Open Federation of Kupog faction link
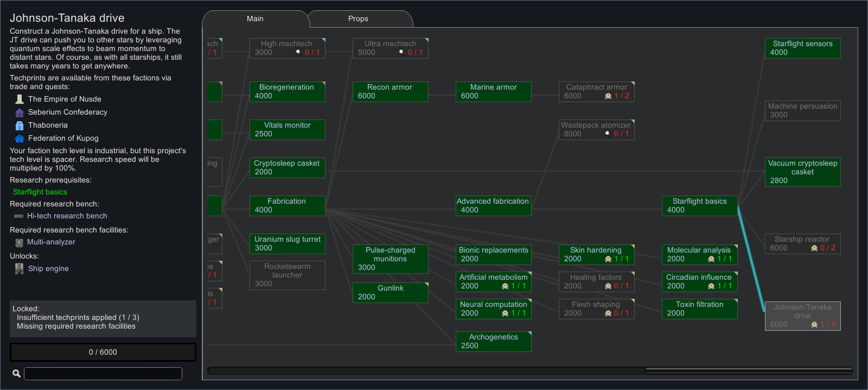The image size is (868, 390). coord(63,138)
